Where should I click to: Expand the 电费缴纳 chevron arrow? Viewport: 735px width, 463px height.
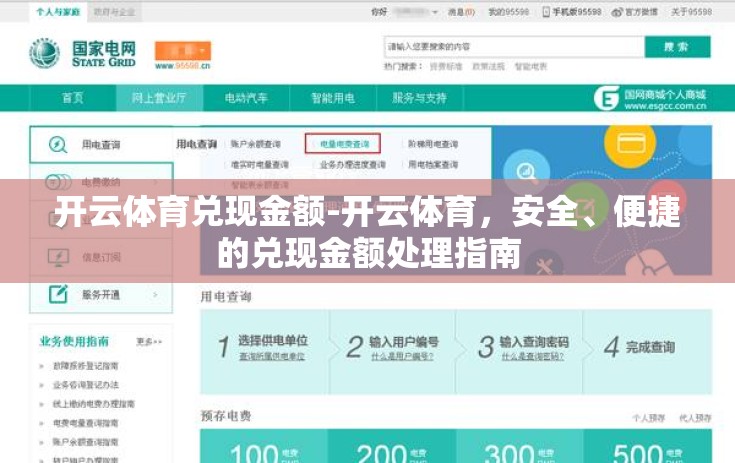tap(156, 182)
